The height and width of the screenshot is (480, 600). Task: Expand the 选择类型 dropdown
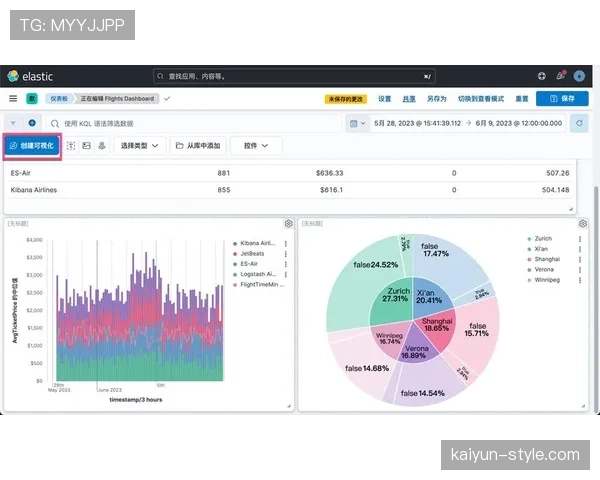tap(138, 146)
